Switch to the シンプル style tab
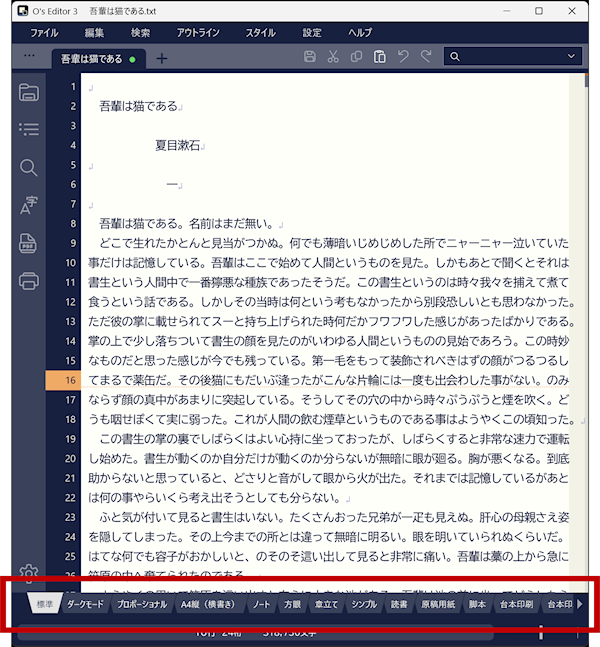Screen dimensions: 600x647 tap(364, 604)
